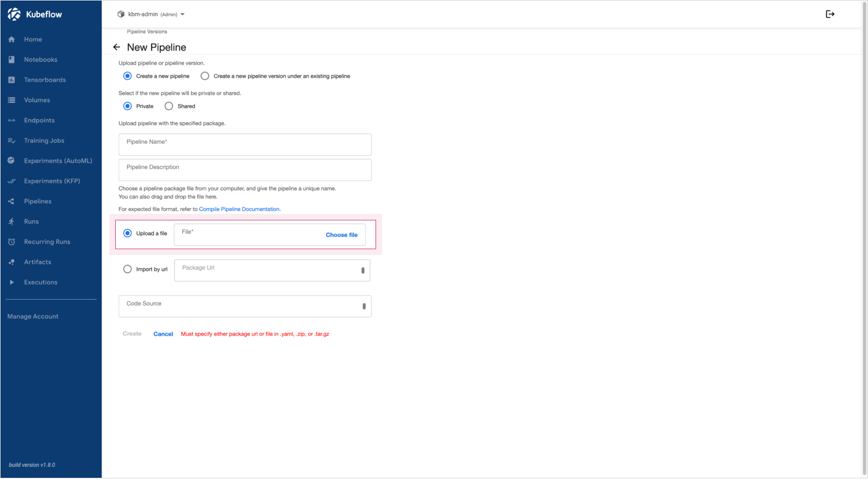
Task: Click the Kubeflow logo icon
Action: pyautogui.click(x=14, y=14)
